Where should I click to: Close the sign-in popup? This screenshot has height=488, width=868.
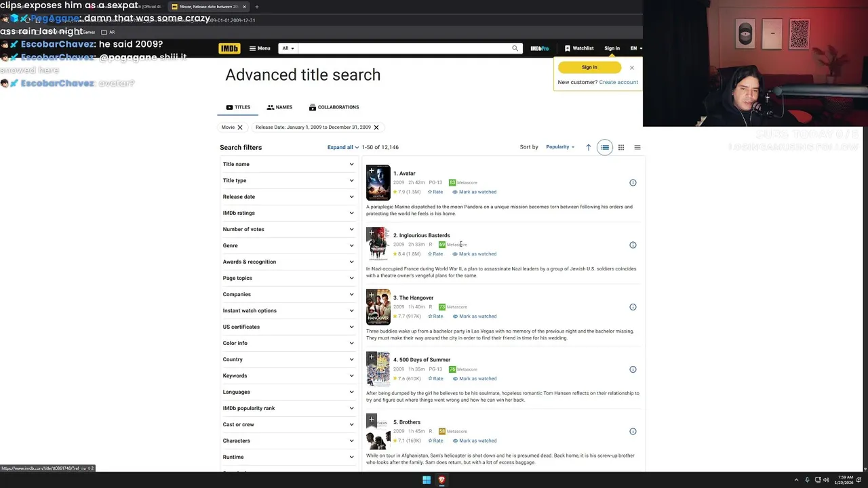pyautogui.click(x=631, y=67)
